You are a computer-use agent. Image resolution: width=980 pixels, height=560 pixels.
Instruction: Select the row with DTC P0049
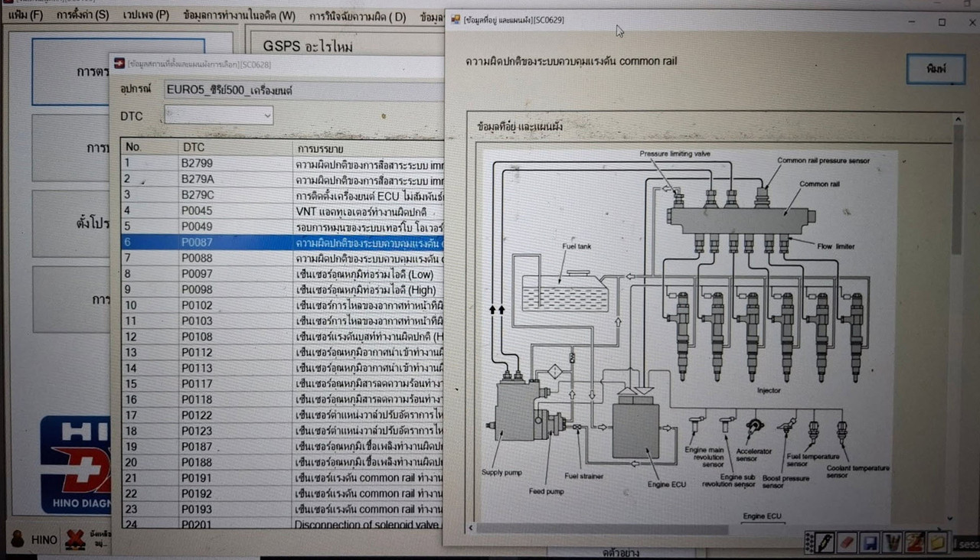point(283,226)
